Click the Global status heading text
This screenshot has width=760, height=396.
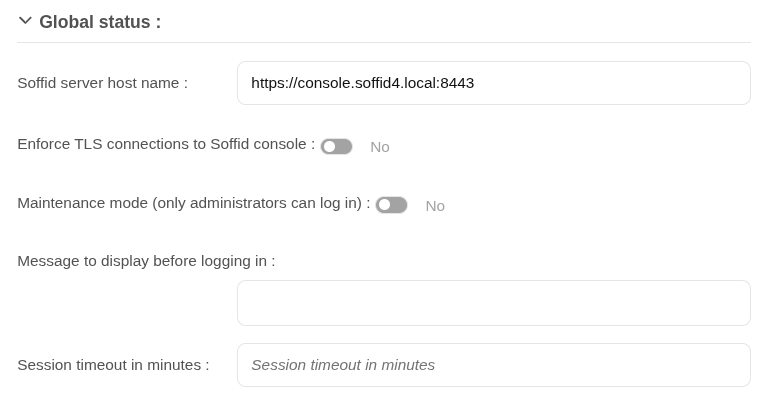100,22
